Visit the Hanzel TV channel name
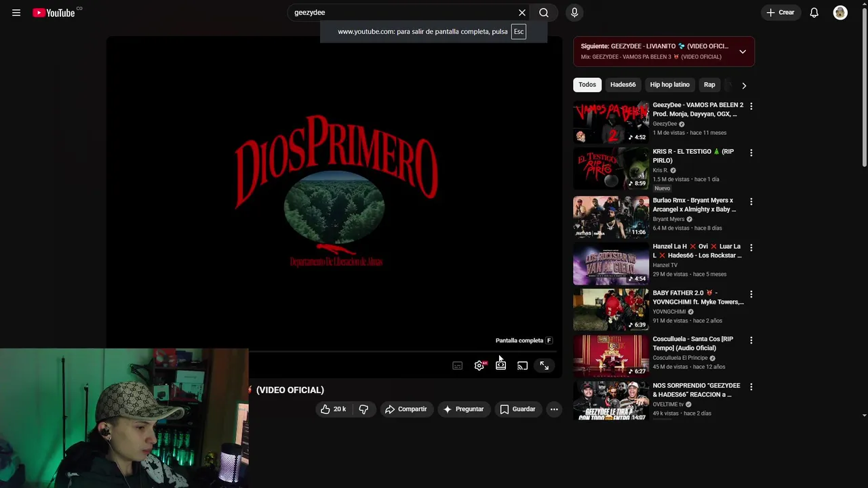The height and width of the screenshot is (488, 868). 665,265
